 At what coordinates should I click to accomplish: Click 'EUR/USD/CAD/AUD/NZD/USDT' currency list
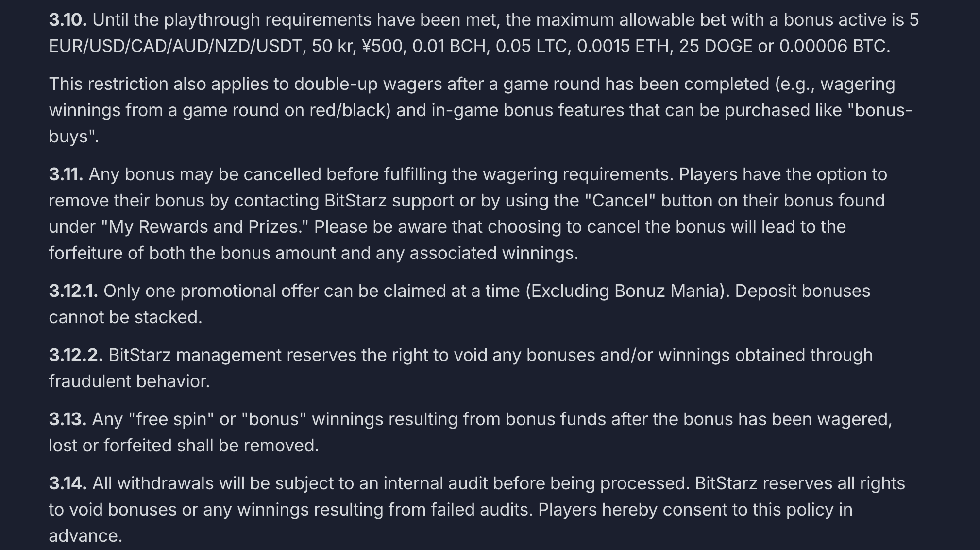175,46
